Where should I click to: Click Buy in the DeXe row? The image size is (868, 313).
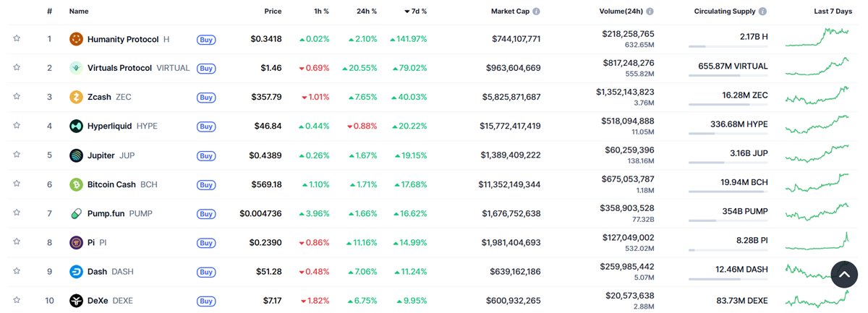[206, 301]
